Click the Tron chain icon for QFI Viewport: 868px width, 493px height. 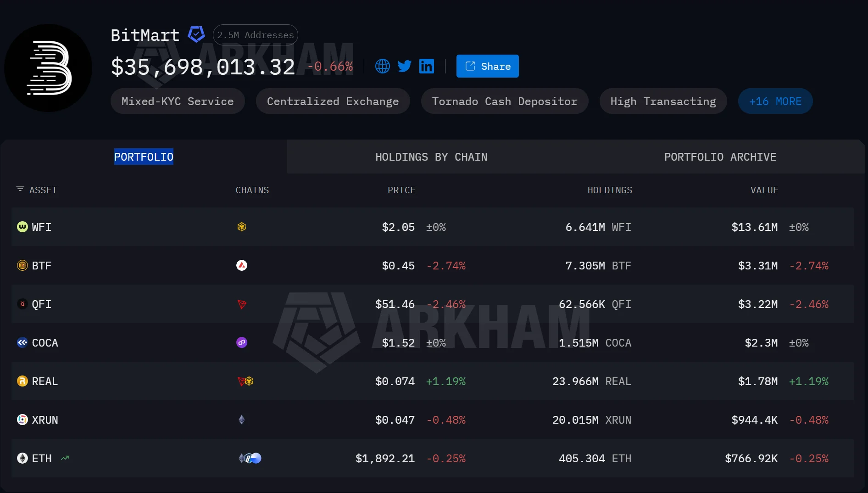242,304
